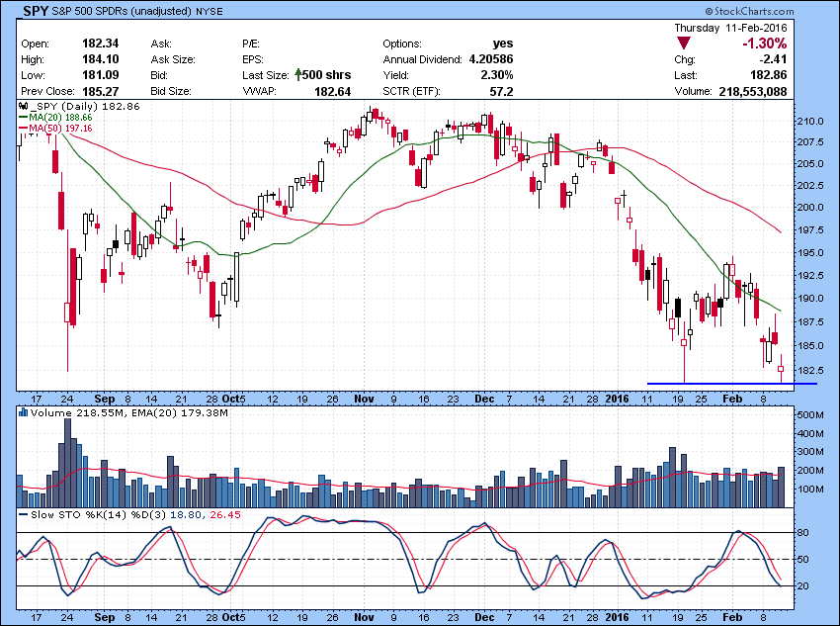The image size is (840, 626).
Task: Click the Options value yes
Action: pos(502,44)
